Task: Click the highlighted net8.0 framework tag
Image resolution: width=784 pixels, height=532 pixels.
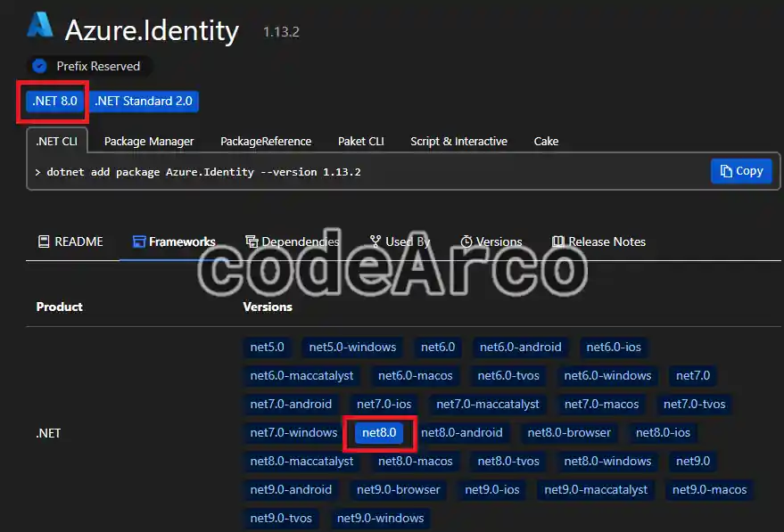Action: 379,432
